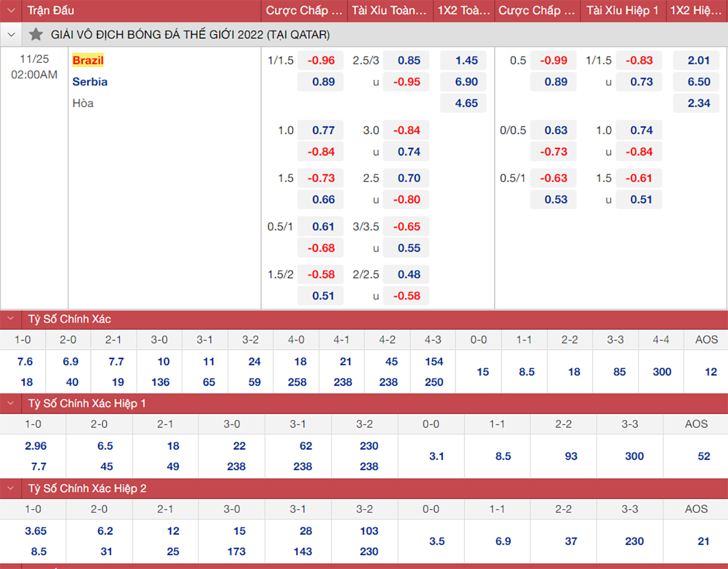Click the Tài Xỉu Hiệp 1 column header
728x569 pixels.
click(623, 10)
